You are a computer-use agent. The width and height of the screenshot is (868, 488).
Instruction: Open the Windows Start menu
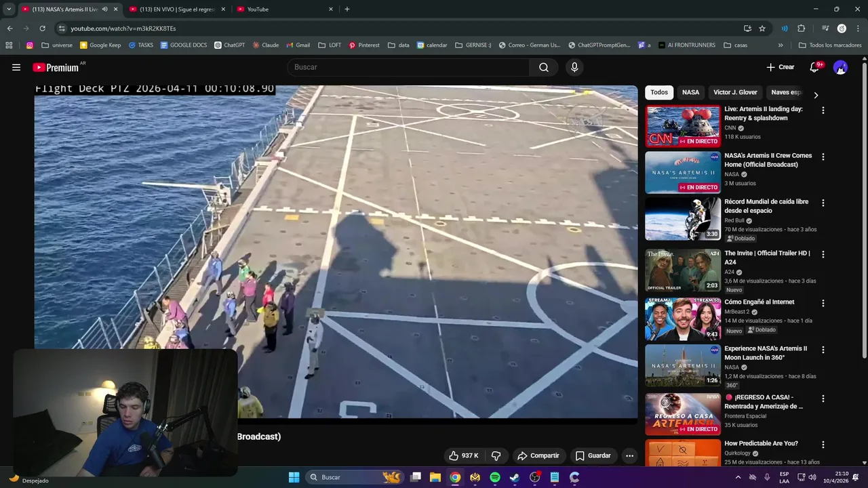coord(294,477)
